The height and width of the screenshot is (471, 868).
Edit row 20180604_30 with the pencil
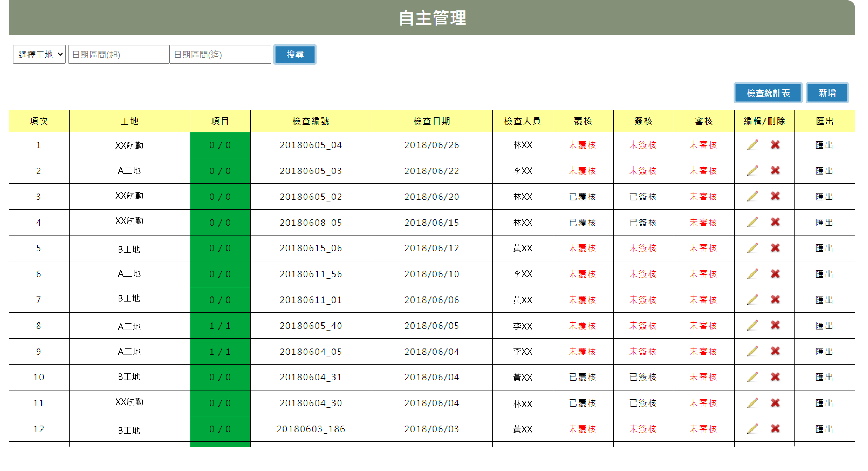point(752,403)
